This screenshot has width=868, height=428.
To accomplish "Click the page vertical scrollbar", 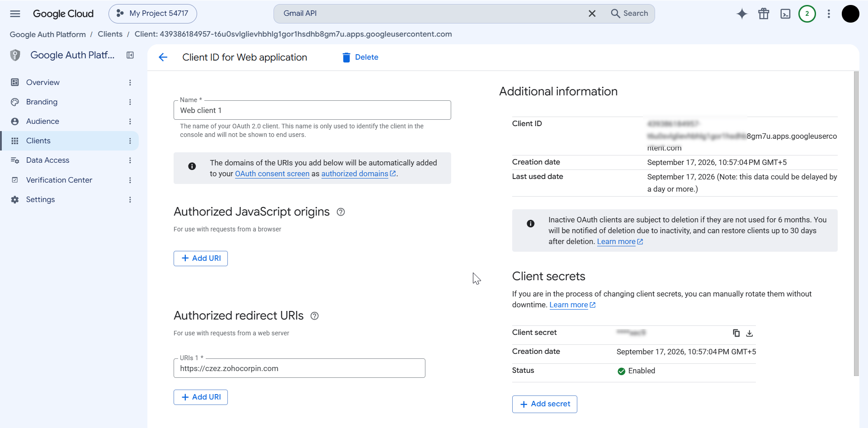I will pyautogui.click(x=856, y=224).
